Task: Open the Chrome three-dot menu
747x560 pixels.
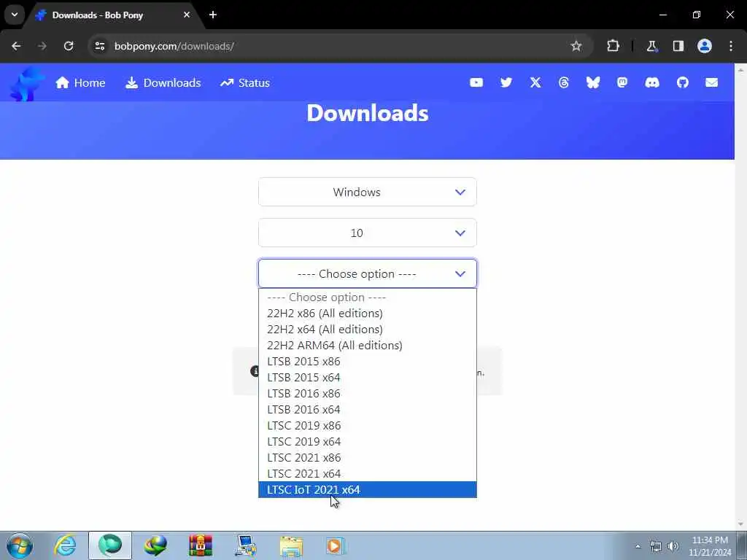Action: click(x=731, y=46)
